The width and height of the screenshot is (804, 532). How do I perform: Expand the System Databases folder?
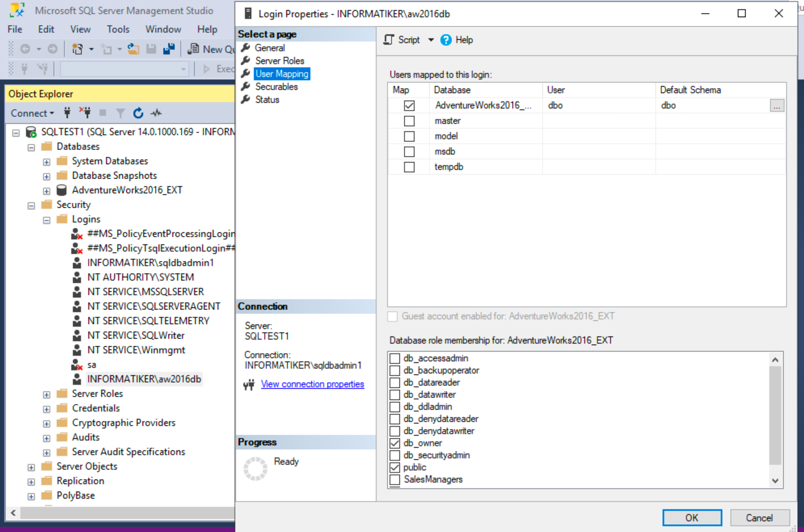[46, 162]
